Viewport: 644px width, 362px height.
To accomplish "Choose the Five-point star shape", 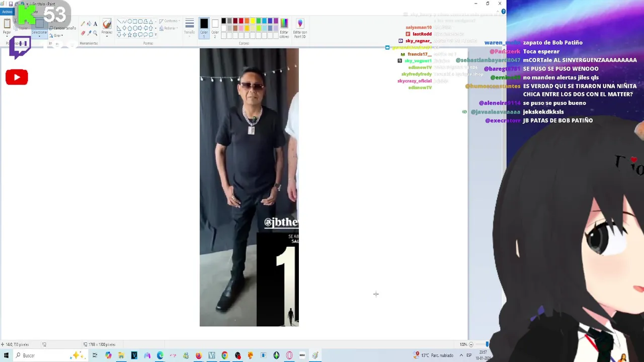I will click(x=129, y=35).
